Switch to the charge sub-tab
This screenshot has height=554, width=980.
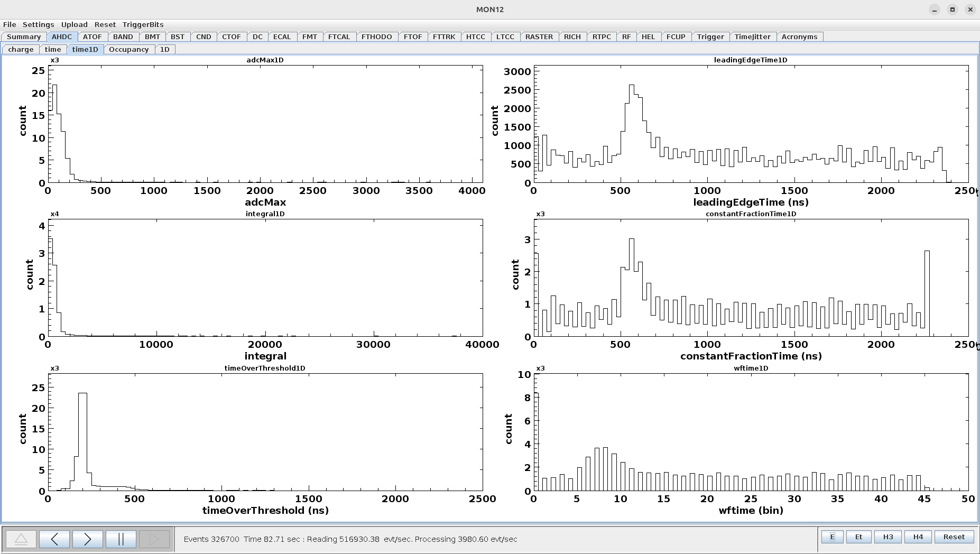point(21,49)
